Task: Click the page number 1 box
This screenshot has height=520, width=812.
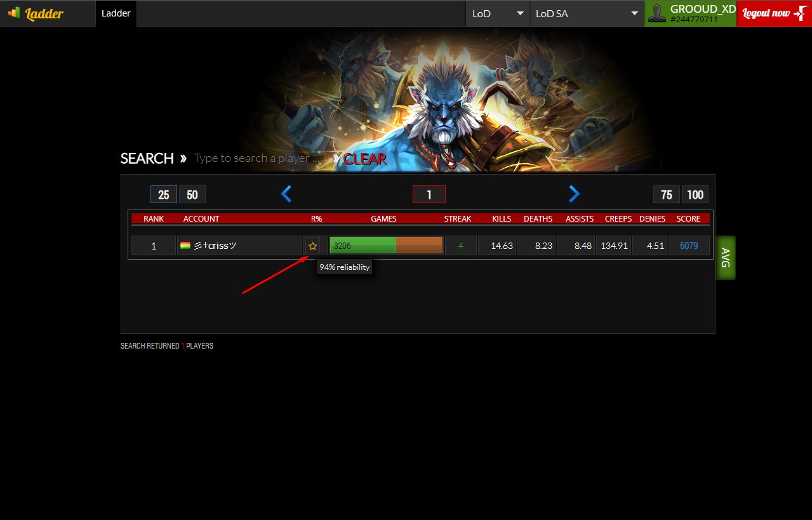Action: 429,194
